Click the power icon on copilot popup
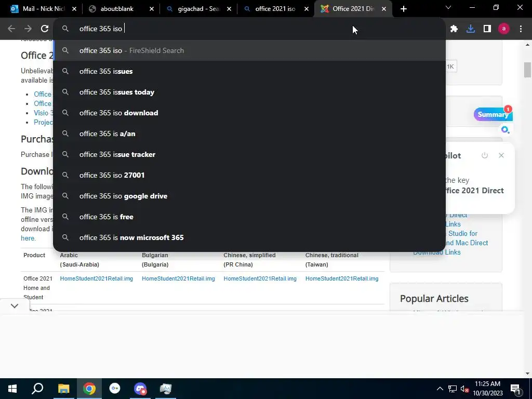The width and height of the screenshot is (532, 399). pyautogui.click(x=485, y=155)
